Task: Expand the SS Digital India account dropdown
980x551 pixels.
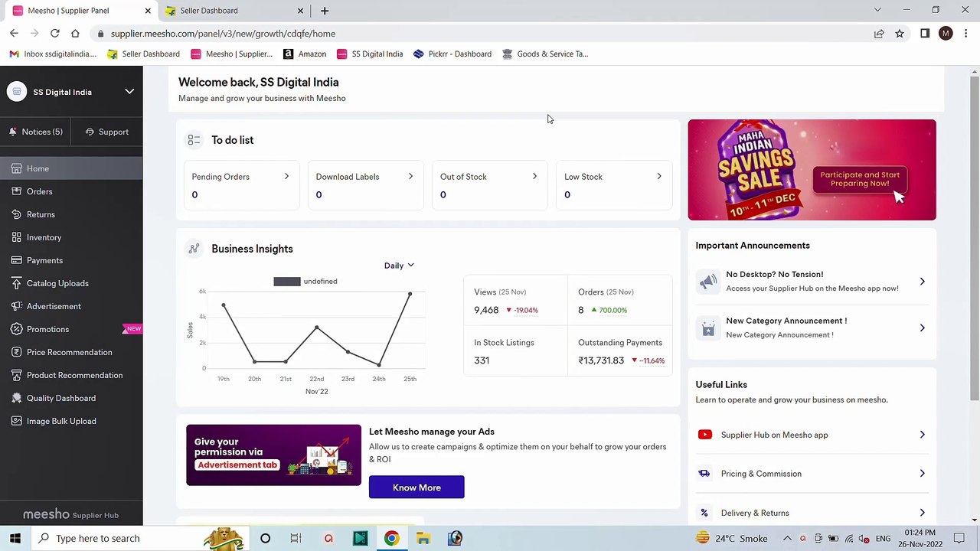Action: tap(129, 92)
